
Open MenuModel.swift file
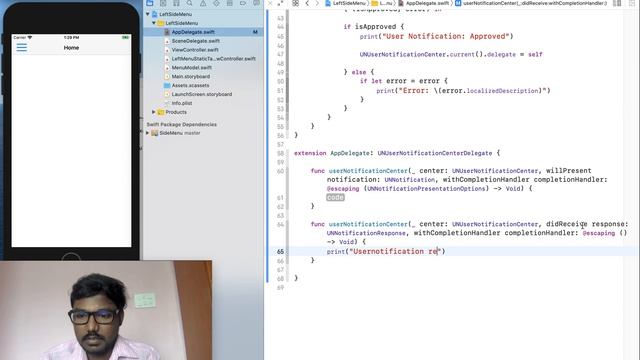pos(191,67)
